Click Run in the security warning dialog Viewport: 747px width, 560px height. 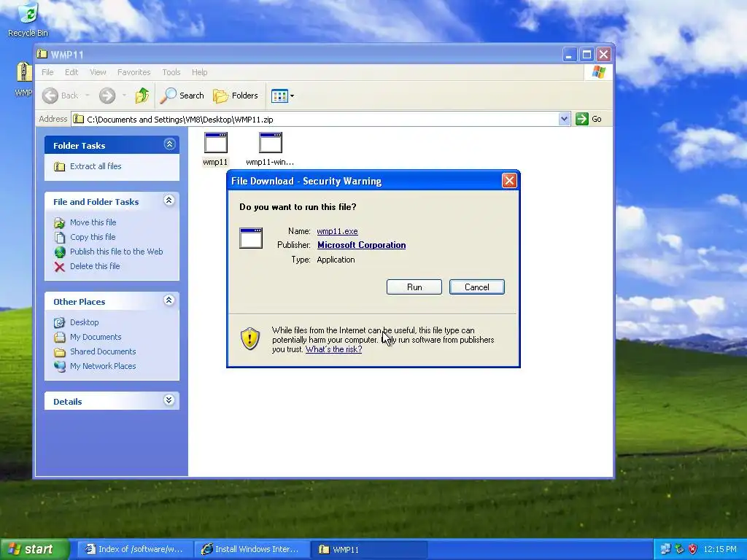414,287
